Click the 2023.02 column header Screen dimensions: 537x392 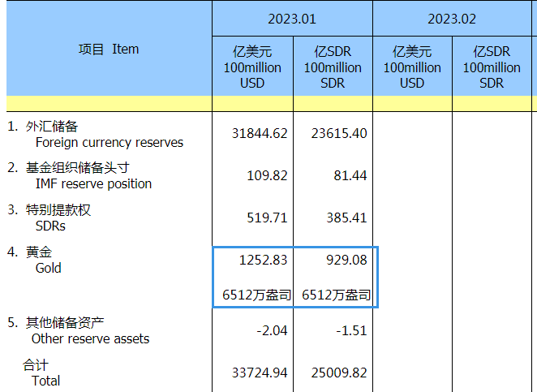(452, 19)
